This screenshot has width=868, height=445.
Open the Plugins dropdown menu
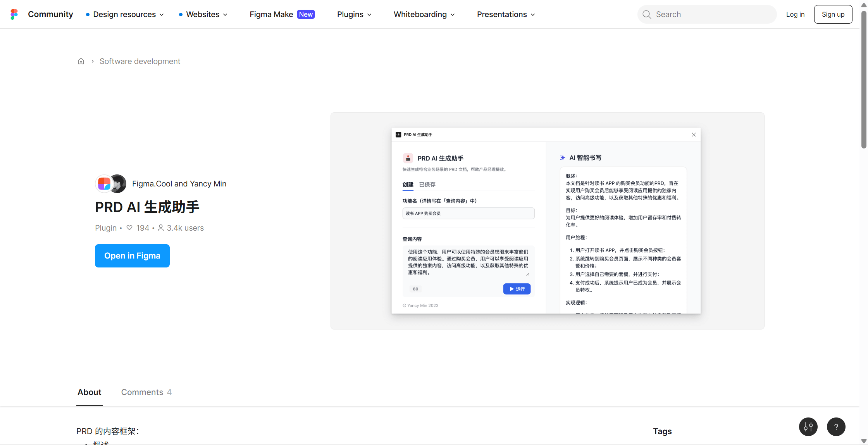pos(354,14)
